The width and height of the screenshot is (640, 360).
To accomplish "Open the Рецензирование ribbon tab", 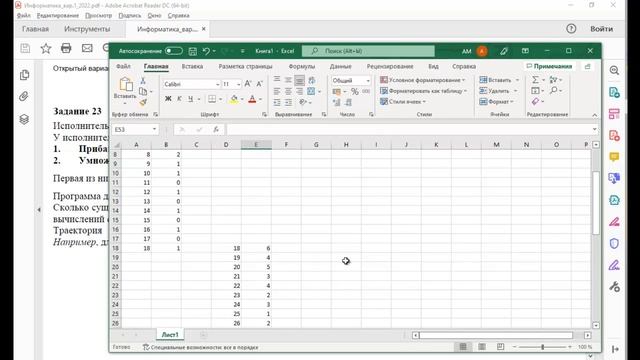I will (x=390, y=66).
